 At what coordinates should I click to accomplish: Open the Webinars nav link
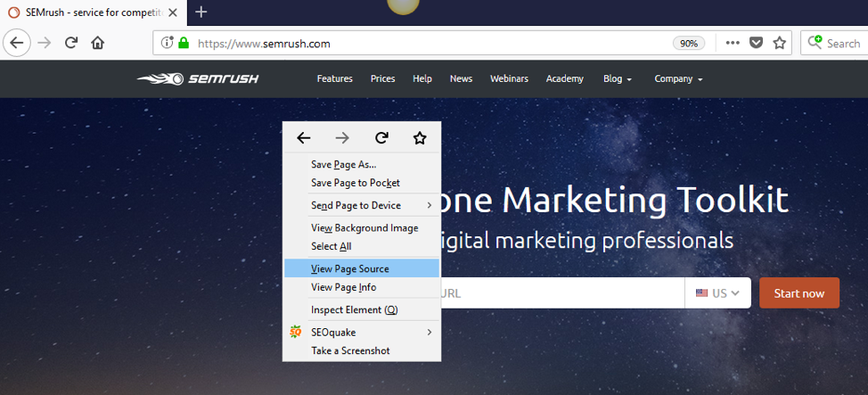(509, 78)
